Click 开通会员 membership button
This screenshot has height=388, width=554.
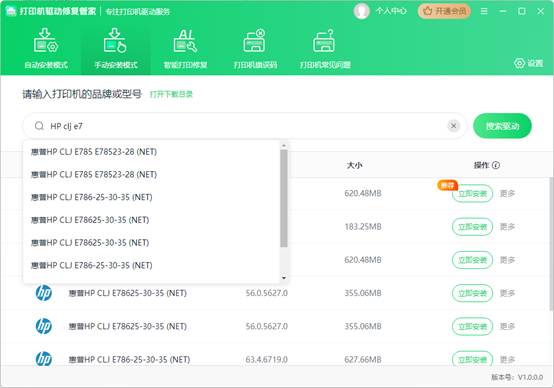click(x=444, y=11)
